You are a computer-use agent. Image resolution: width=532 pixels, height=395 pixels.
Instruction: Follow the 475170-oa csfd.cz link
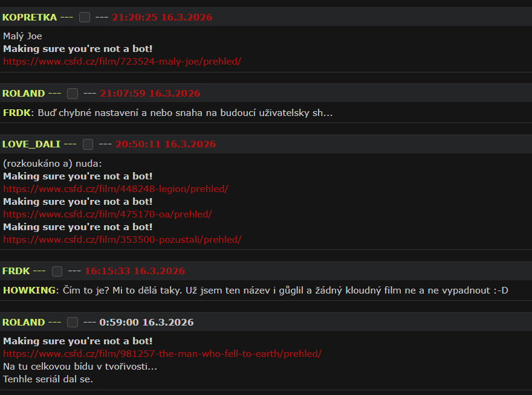tap(108, 214)
